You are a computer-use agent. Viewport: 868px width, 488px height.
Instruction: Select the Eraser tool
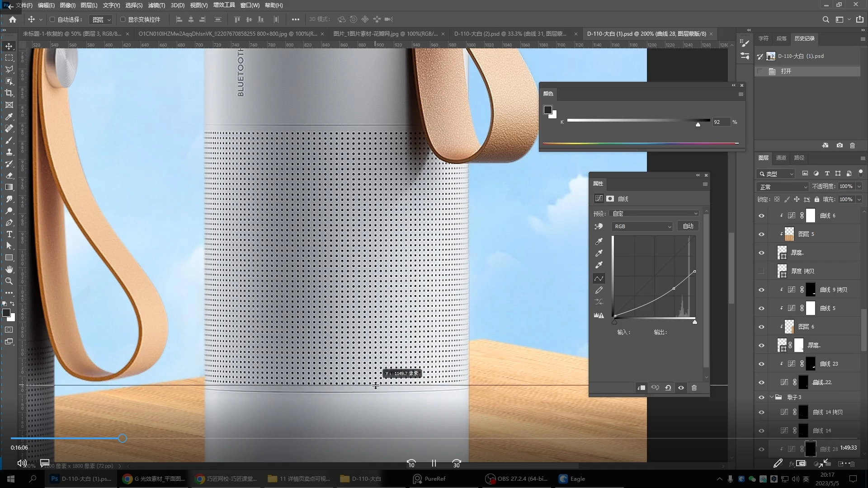pyautogui.click(x=9, y=175)
